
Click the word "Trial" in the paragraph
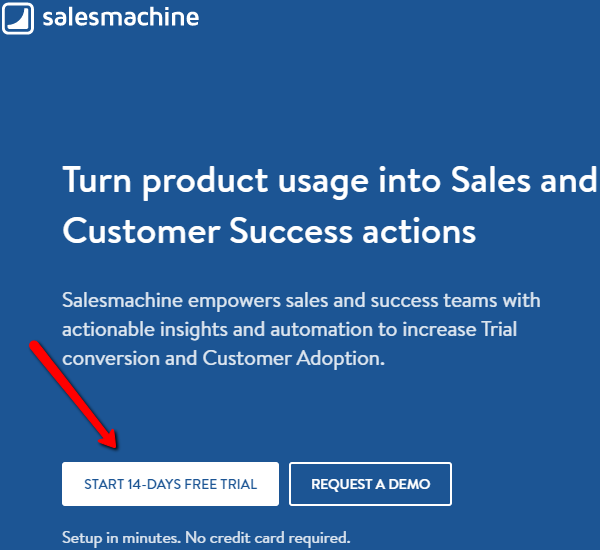click(499, 329)
